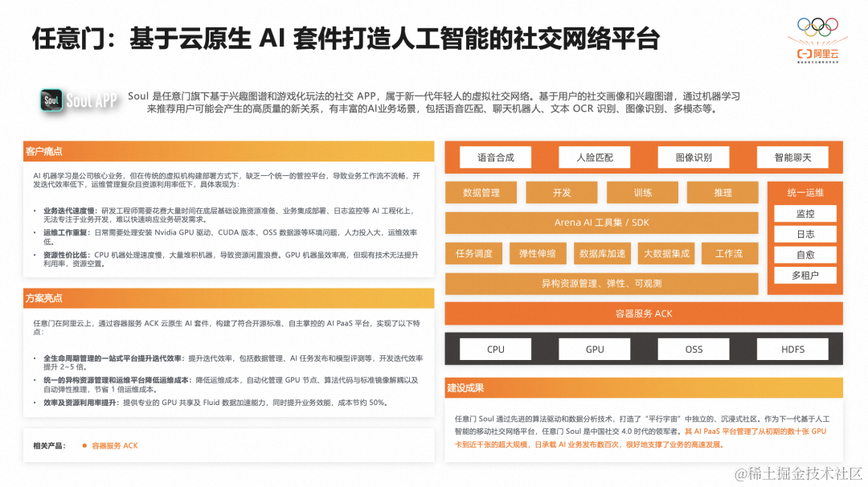Screen dimensions: 868x487
Task: Click the 工作流 block
Action: pos(730,253)
